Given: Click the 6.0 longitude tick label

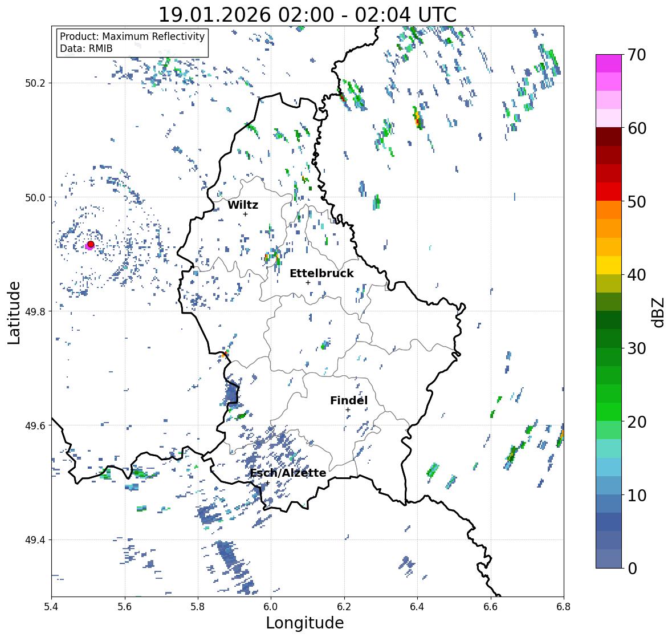Looking at the screenshot, I should (271, 607).
